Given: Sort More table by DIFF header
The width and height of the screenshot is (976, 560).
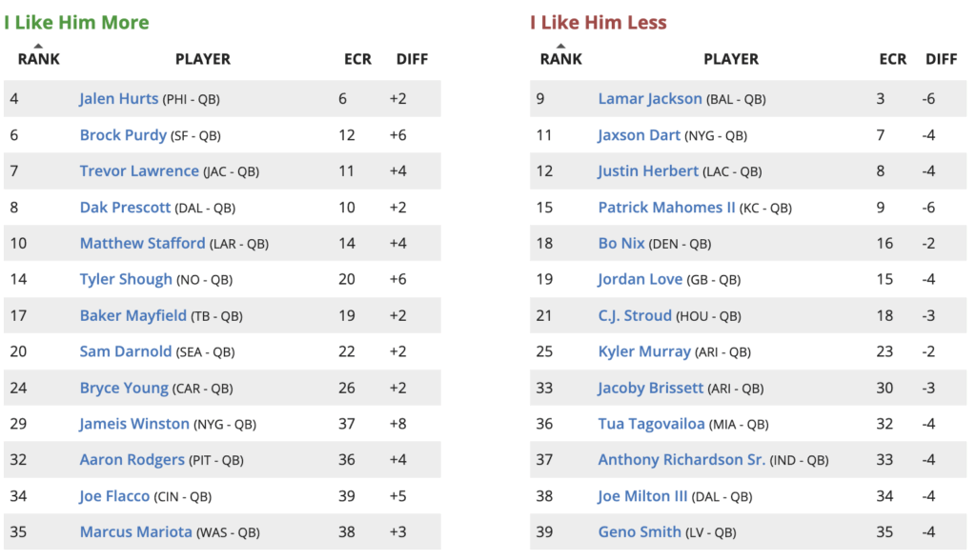Looking at the screenshot, I should [x=412, y=59].
